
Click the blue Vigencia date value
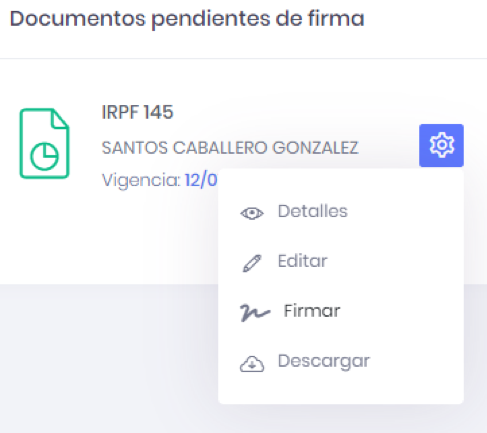coord(201,180)
